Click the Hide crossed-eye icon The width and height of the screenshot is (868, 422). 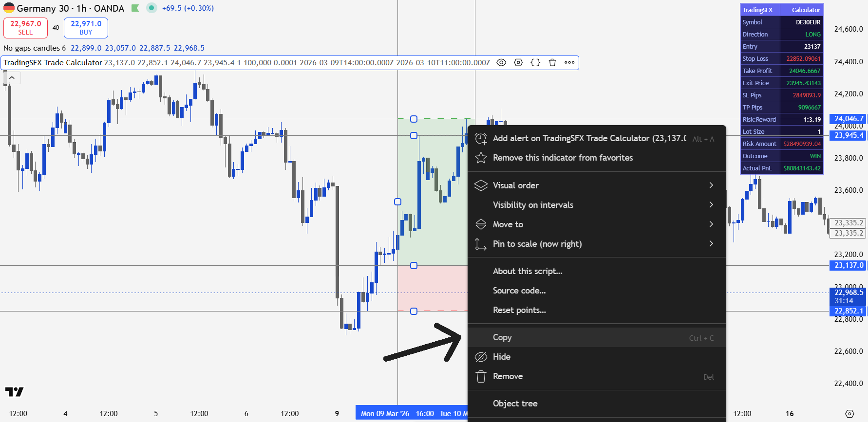pyautogui.click(x=481, y=357)
